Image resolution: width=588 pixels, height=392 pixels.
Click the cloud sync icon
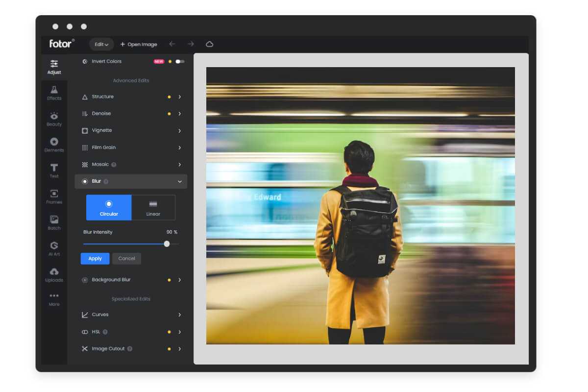pyautogui.click(x=210, y=44)
